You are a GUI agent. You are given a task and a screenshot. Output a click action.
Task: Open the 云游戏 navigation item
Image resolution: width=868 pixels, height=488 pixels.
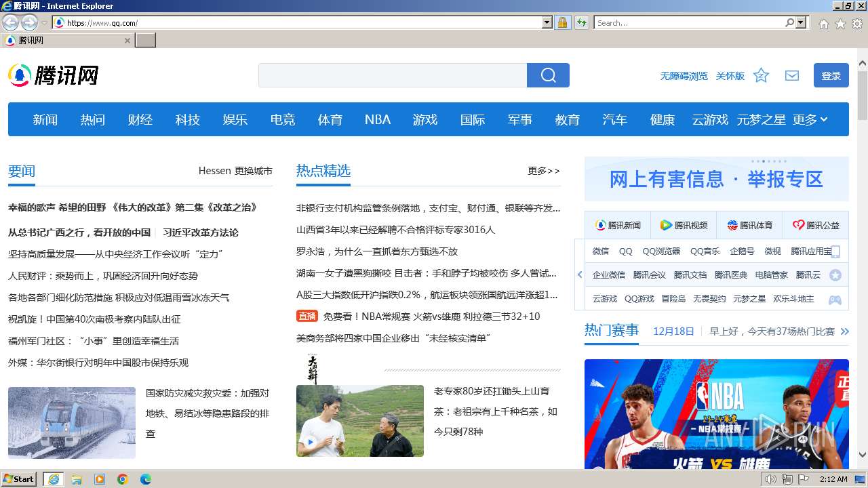point(710,119)
